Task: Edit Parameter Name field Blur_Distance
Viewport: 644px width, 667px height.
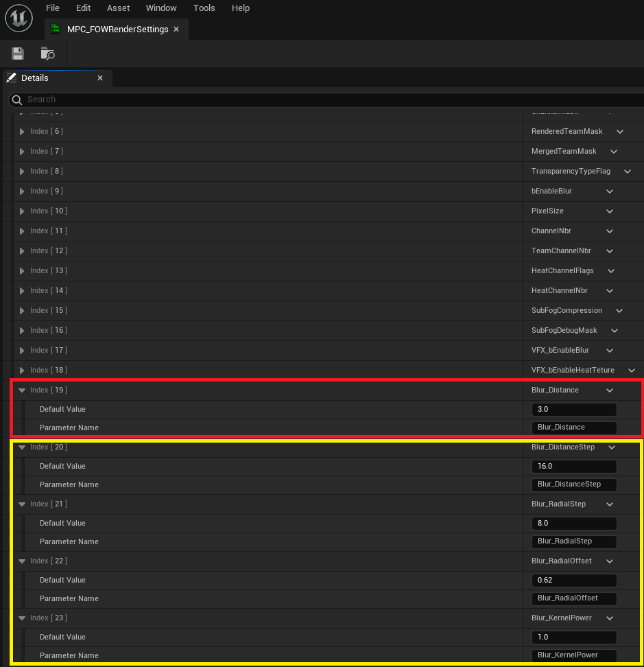Action: 574,428
